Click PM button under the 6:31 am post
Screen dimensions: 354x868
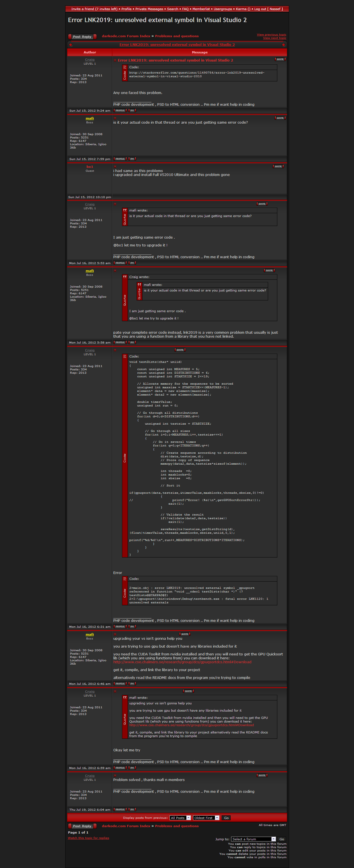(x=132, y=627)
